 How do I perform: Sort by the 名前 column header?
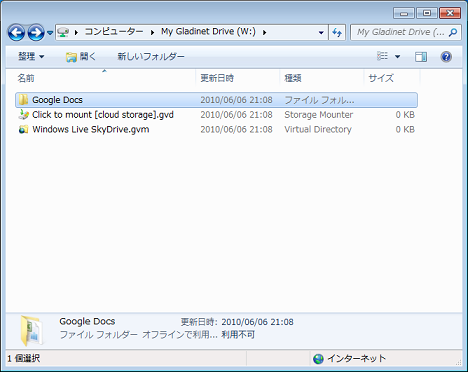pyautogui.click(x=26, y=78)
